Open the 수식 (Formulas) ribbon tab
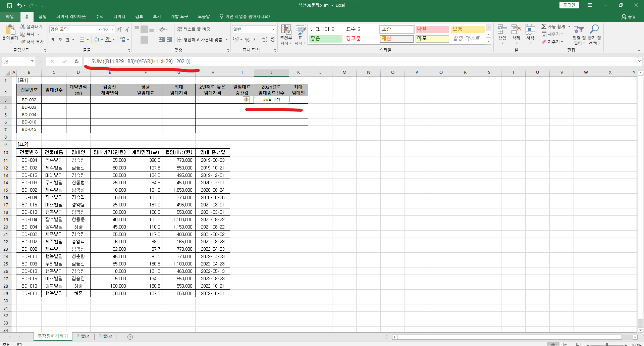Viewport: 644px width, 346px height. 99,16
